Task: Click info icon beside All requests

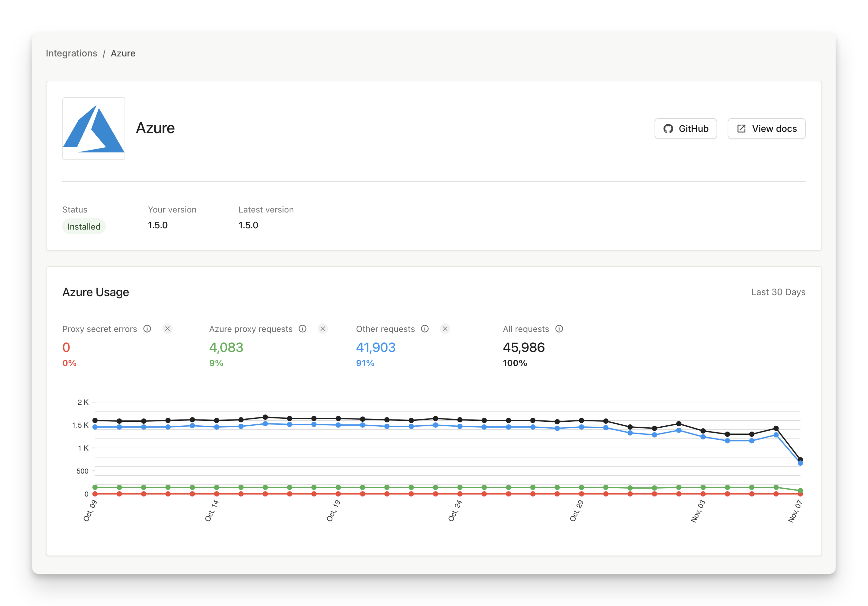Action: pos(559,329)
